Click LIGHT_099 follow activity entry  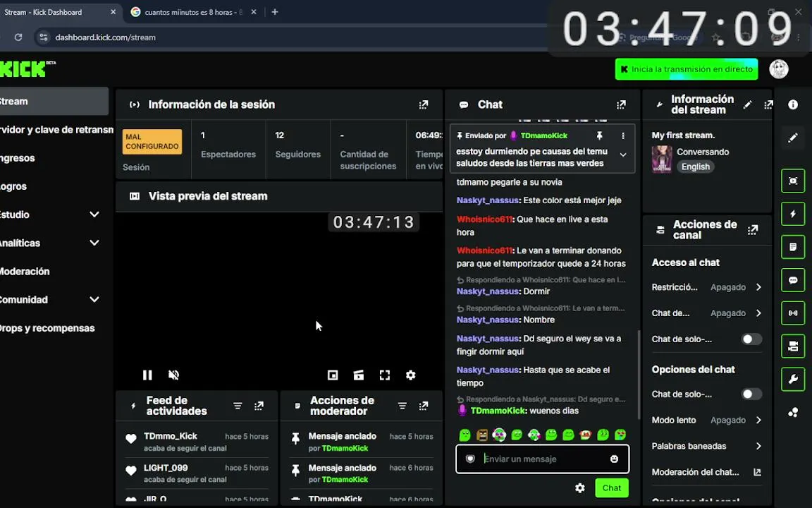tap(197, 473)
